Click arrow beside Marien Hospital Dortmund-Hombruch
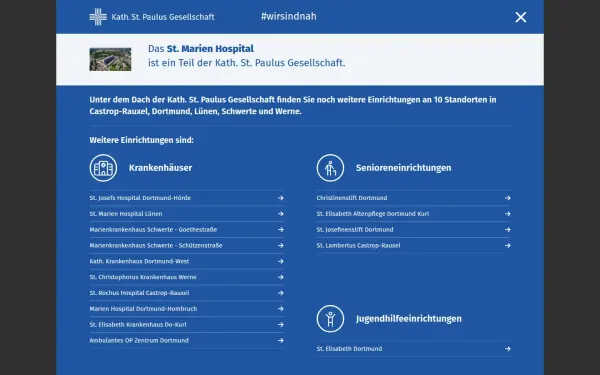Screen dimensions: 600x375 280,309
